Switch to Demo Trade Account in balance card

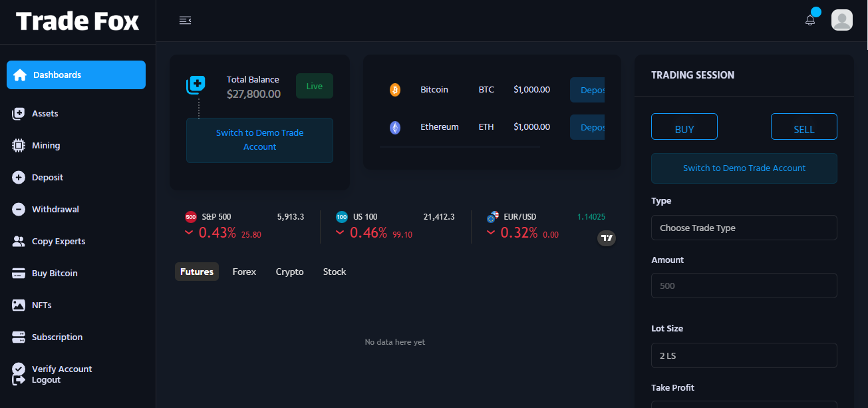coord(259,140)
